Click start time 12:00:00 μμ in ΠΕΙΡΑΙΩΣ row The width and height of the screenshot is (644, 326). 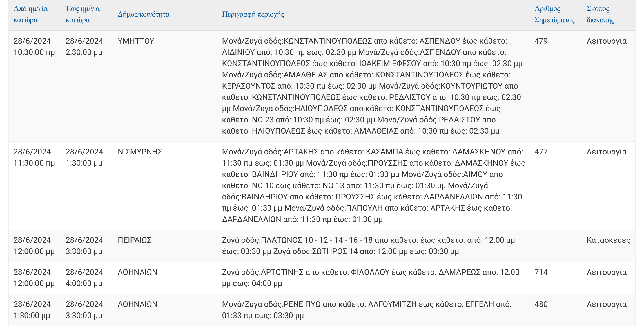34,246
